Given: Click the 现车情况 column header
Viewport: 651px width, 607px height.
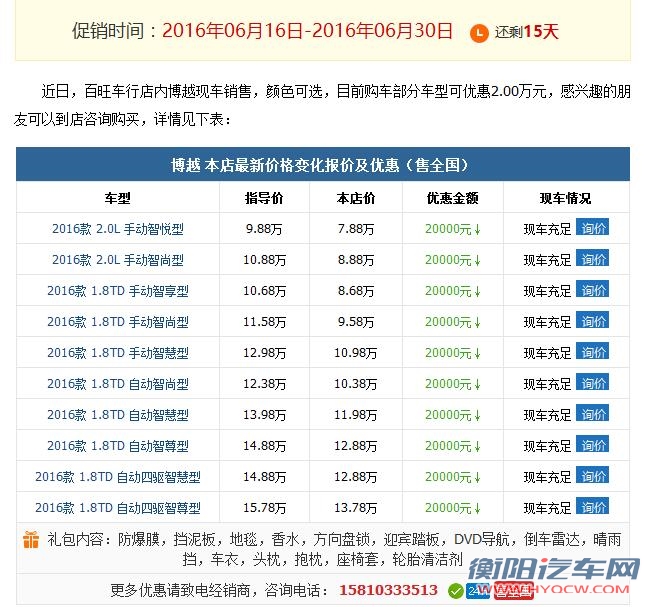Looking at the screenshot, I should [565, 198].
